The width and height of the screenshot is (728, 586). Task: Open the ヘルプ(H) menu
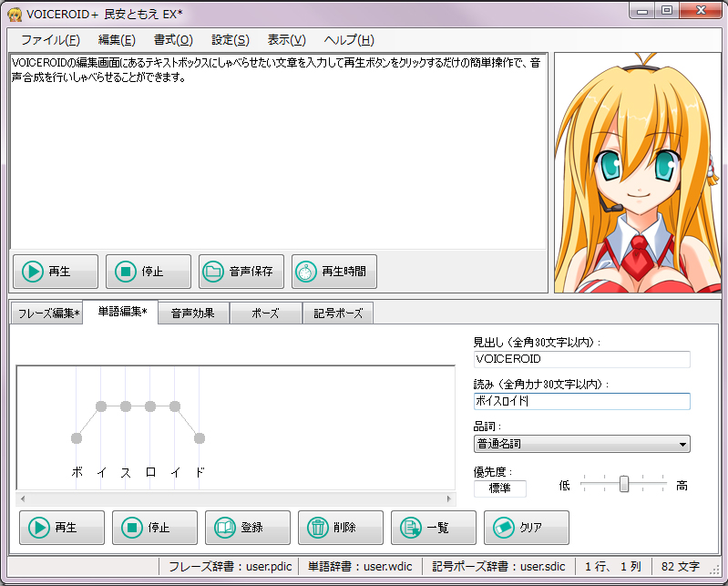349,40
